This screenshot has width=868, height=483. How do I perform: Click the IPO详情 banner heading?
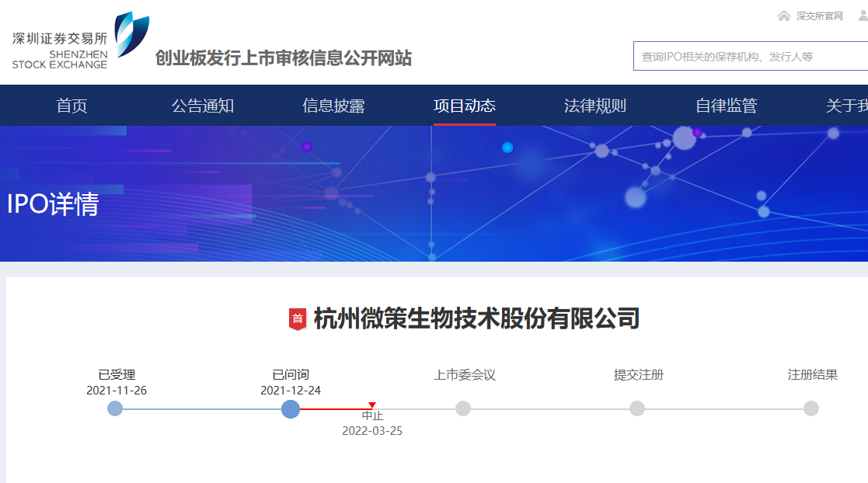coord(53,204)
